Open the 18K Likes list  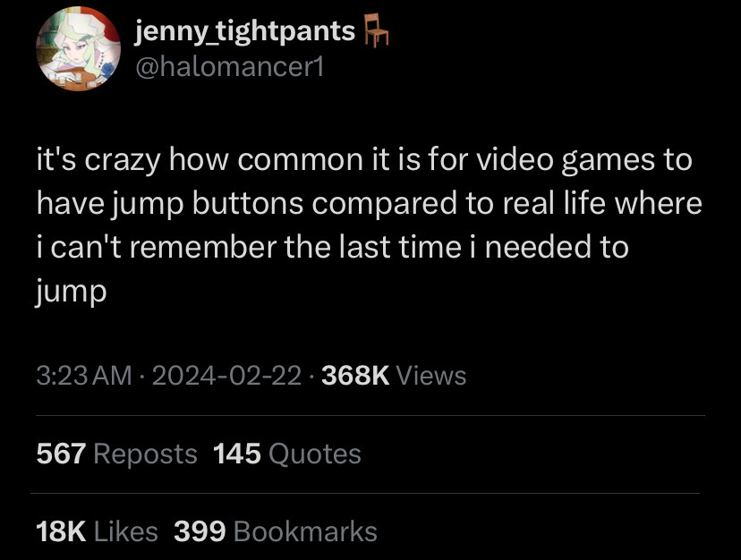click(97, 531)
